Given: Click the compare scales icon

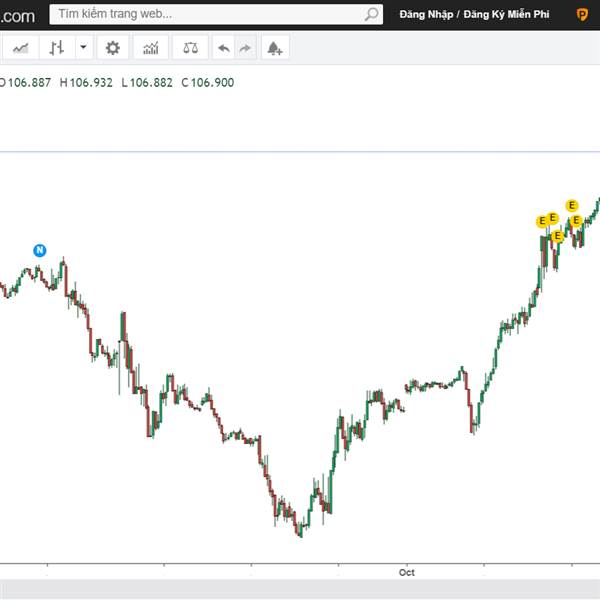Looking at the screenshot, I should 191,48.
